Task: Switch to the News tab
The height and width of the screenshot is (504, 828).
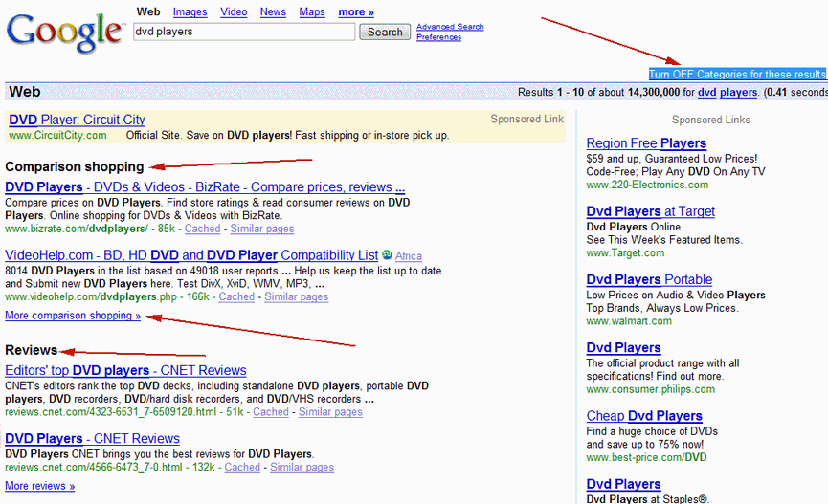Action: [273, 11]
